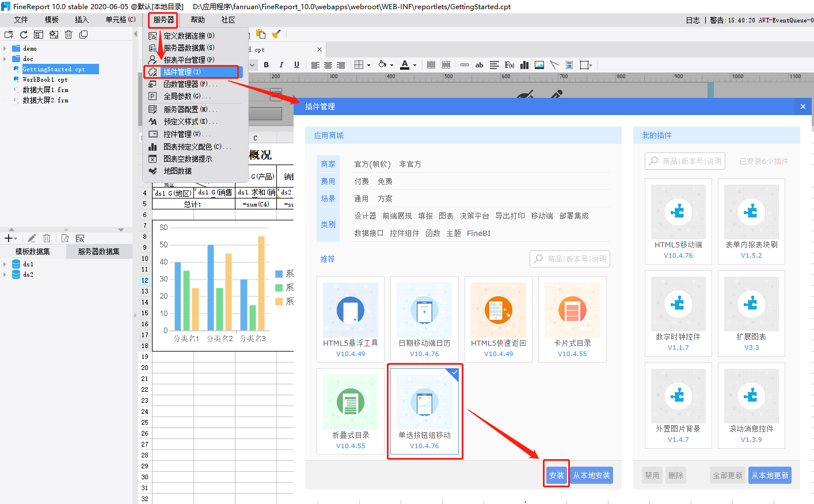This screenshot has height=504, width=814.
Task: Select the HTML5悬浮工具 plugin card
Action: [x=351, y=319]
